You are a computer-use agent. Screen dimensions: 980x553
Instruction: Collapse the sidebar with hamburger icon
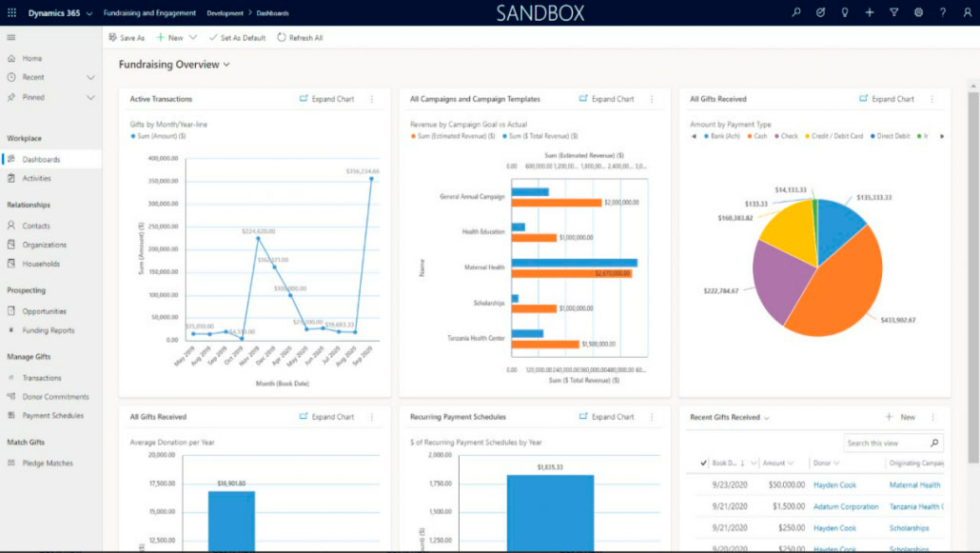(11, 37)
